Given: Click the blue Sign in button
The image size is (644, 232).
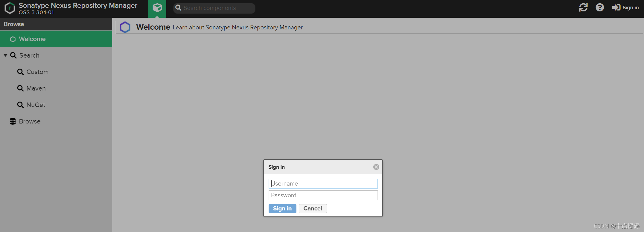Looking at the screenshot, I should [x=282, y=209].
